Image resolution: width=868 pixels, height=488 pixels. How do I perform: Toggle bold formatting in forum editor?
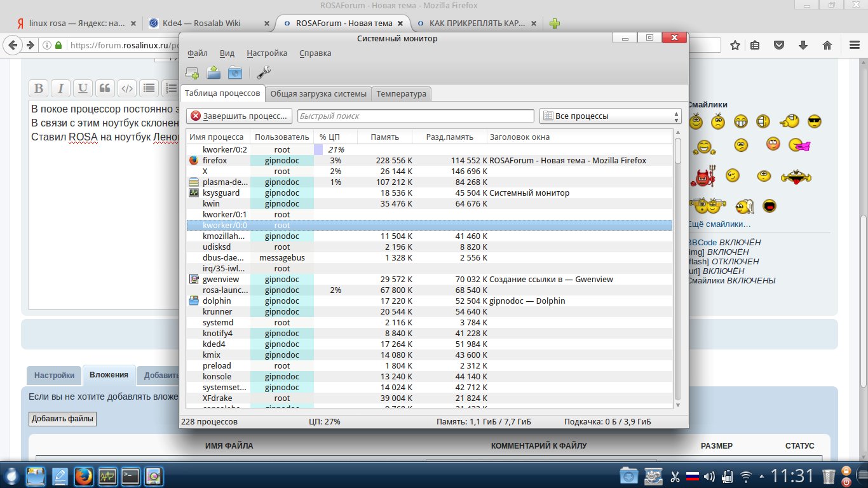click(39, 88)
